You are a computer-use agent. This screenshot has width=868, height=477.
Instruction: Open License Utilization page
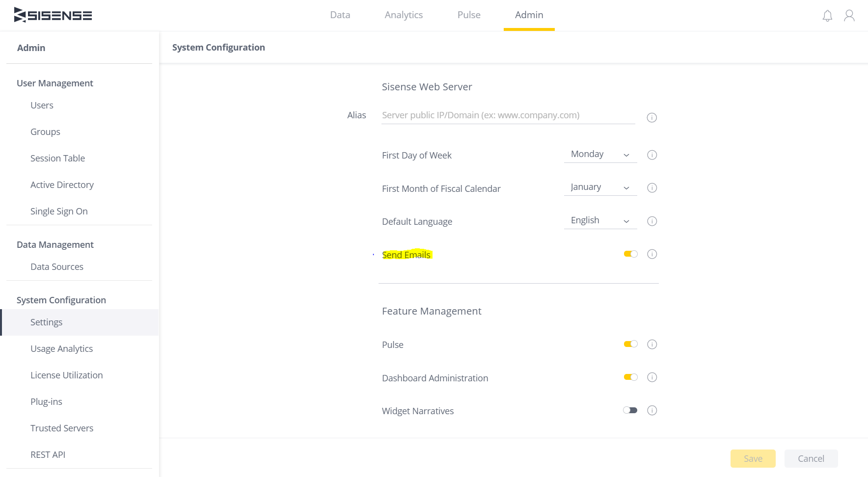coord(66,375)
